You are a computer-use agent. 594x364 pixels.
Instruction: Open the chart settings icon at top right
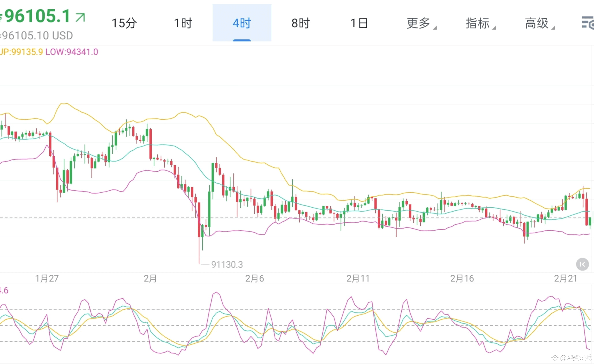tap(588, 23)
